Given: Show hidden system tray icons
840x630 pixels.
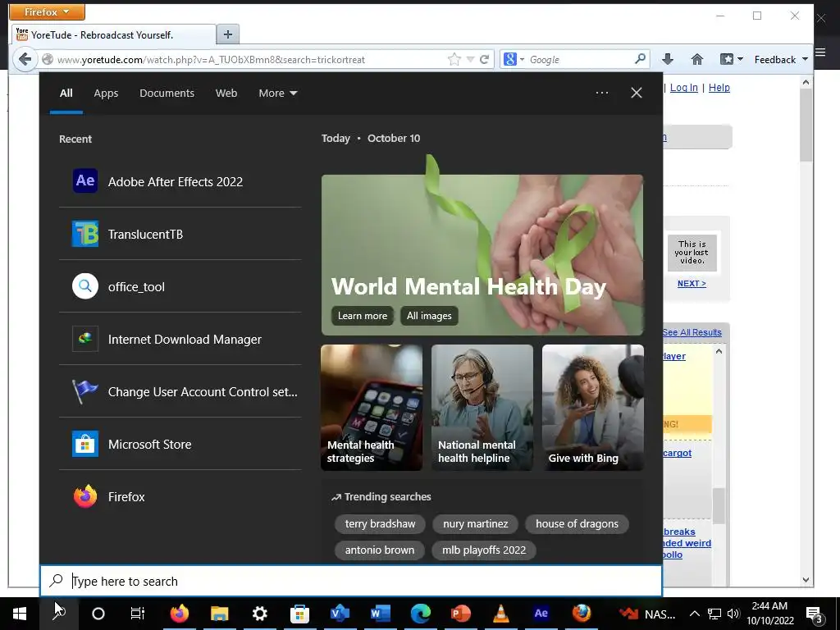Looking at the screenshot, I should [694, 614].
